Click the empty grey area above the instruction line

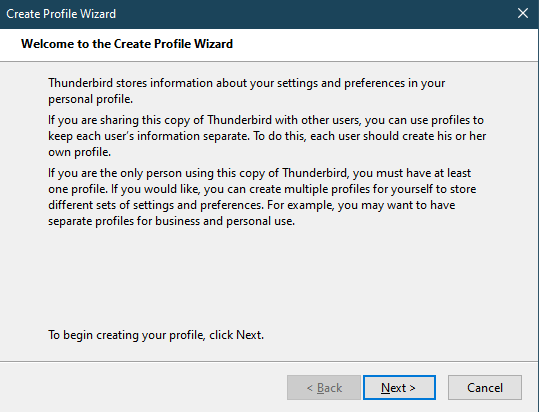(x=268, y=278)
